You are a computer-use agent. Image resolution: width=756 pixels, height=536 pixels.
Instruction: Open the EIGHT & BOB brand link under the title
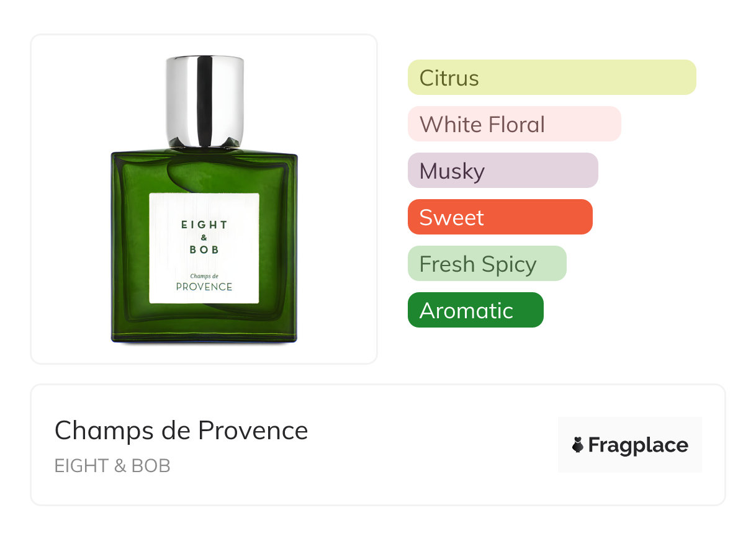(x=112, y=466)
